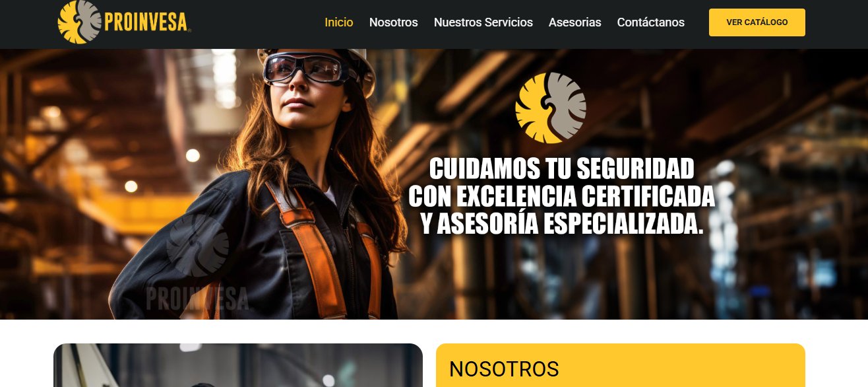Click the PROINVESA wordmark in the header

(148, 22)
